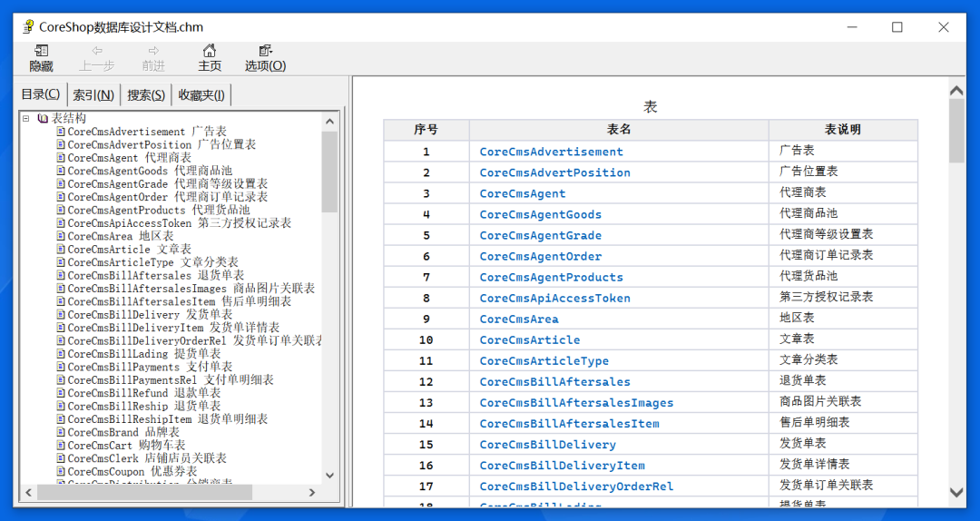Open the CoreCmsAdvertPosition table link
The width and height of the screenshot is (980, 521).
555,172
